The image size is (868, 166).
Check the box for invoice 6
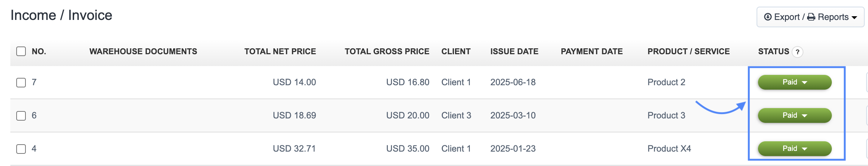(21, 115)
